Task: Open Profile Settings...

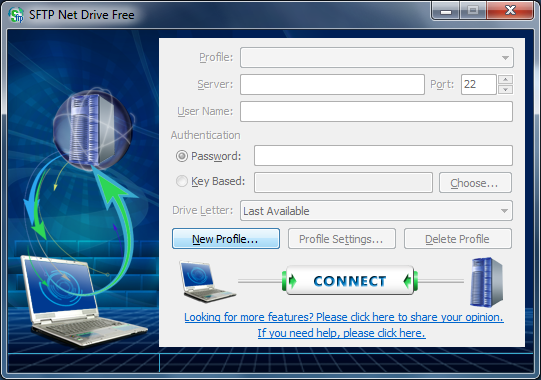Action: 342,238
